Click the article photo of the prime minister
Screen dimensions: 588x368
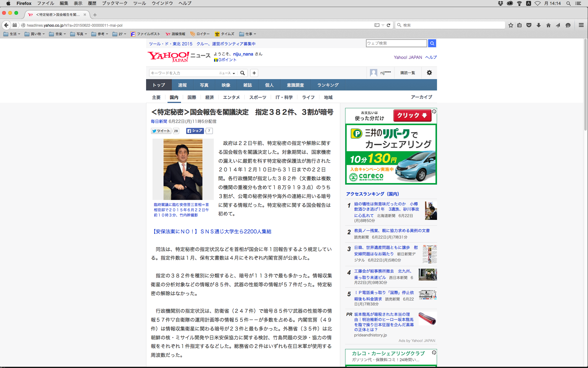(x=183, y=169)
